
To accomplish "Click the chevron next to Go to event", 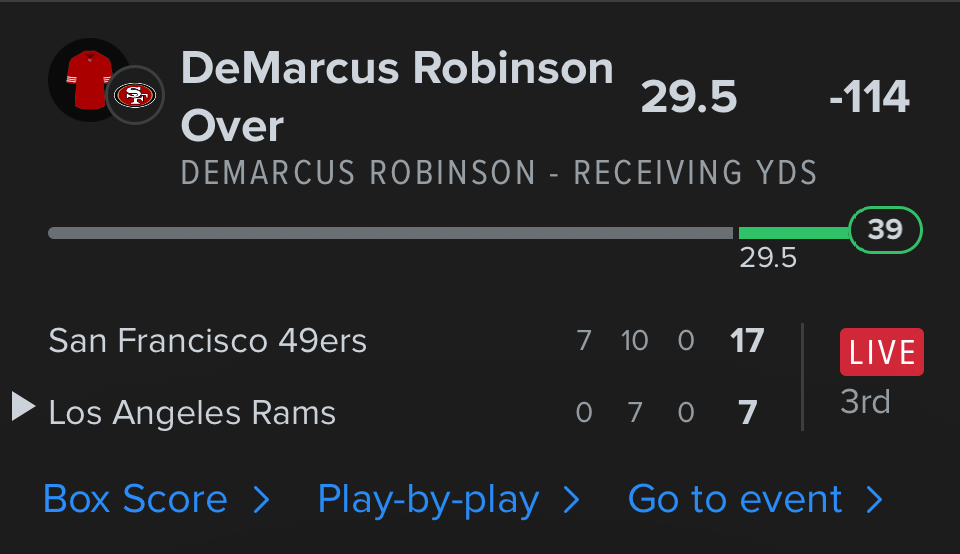I will pyautogui.click(x=874, y=499).
